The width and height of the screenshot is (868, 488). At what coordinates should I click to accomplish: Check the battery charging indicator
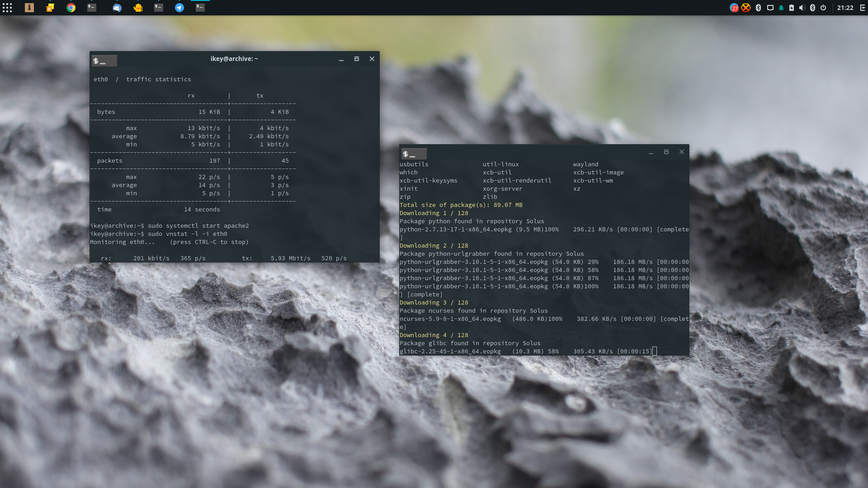pos(792,8)
